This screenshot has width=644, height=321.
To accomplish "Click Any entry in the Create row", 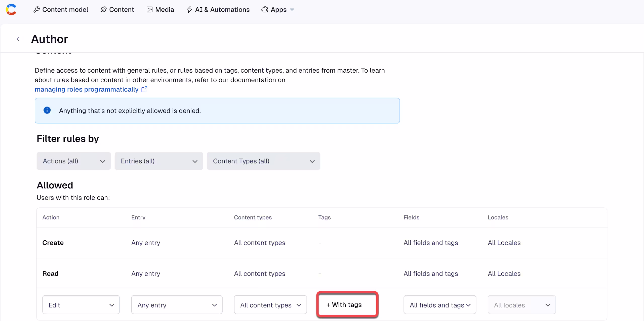I will tap(146, 243).
